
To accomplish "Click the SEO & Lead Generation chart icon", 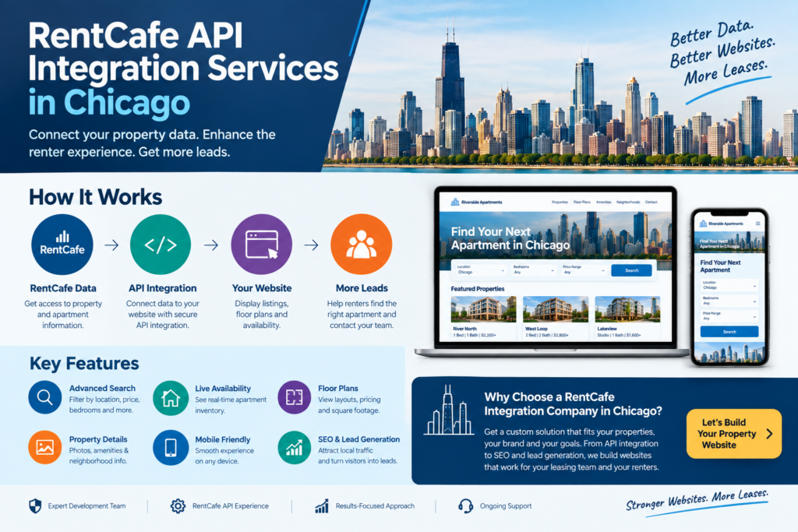I will click(x=294, y=448).
